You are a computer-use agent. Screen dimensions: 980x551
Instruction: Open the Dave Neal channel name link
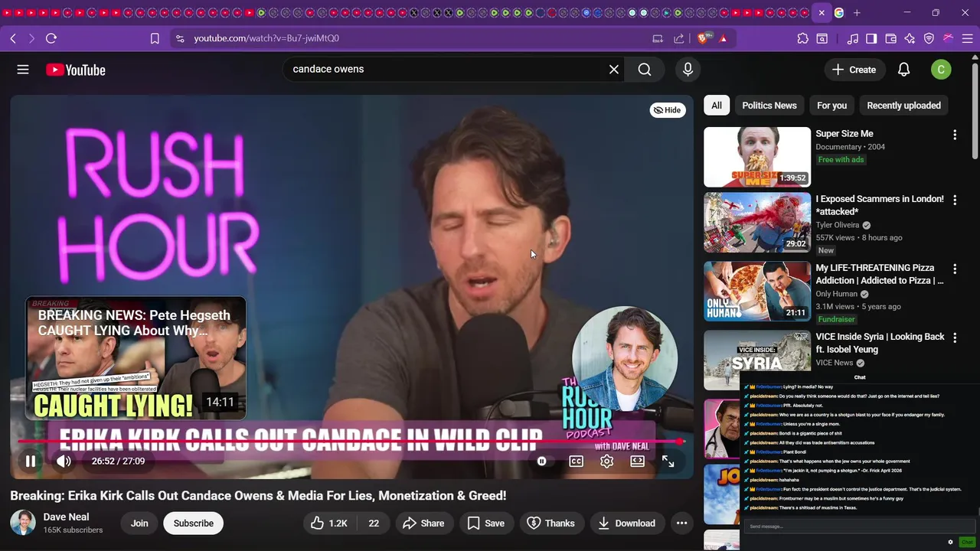66,517
